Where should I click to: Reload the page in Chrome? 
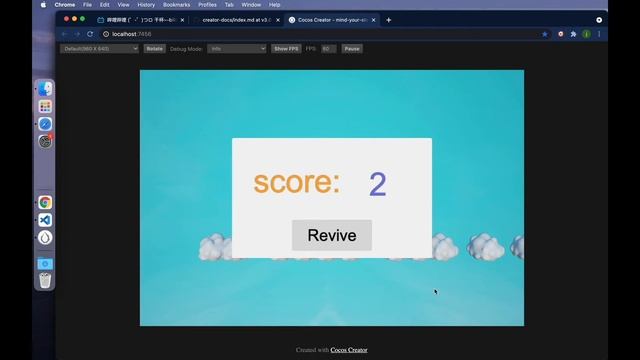click(90, 34)
